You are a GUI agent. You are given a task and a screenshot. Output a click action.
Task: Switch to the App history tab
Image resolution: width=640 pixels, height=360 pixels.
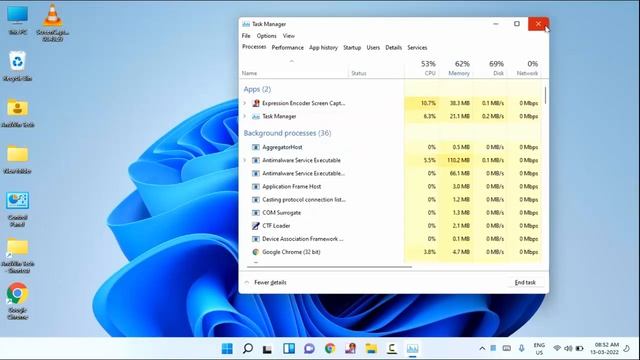pos(323,48)
